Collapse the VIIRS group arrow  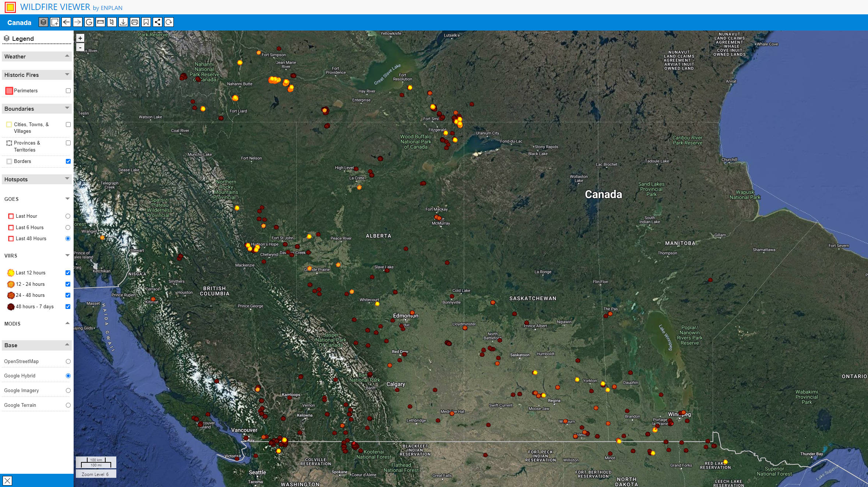[67, 255]
